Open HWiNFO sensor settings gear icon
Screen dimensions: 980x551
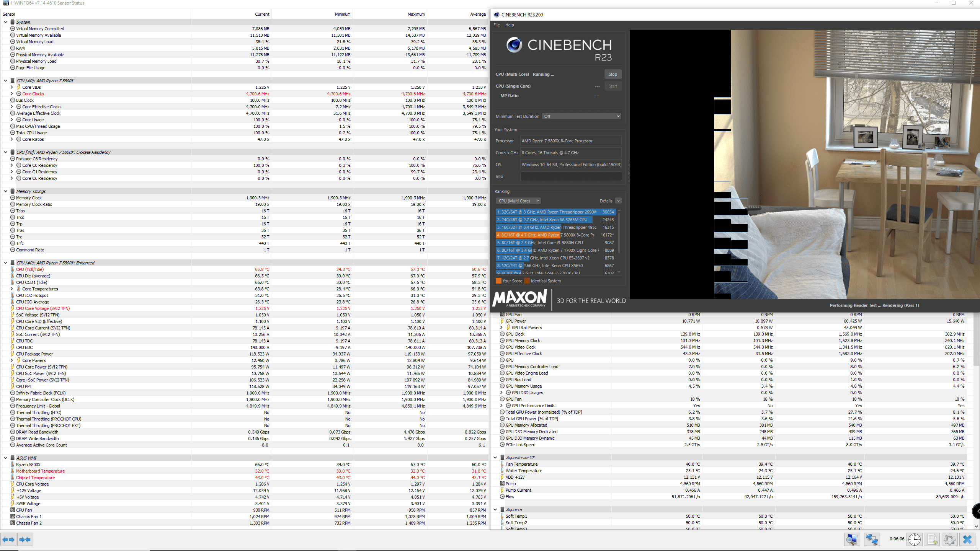(950, 540)
